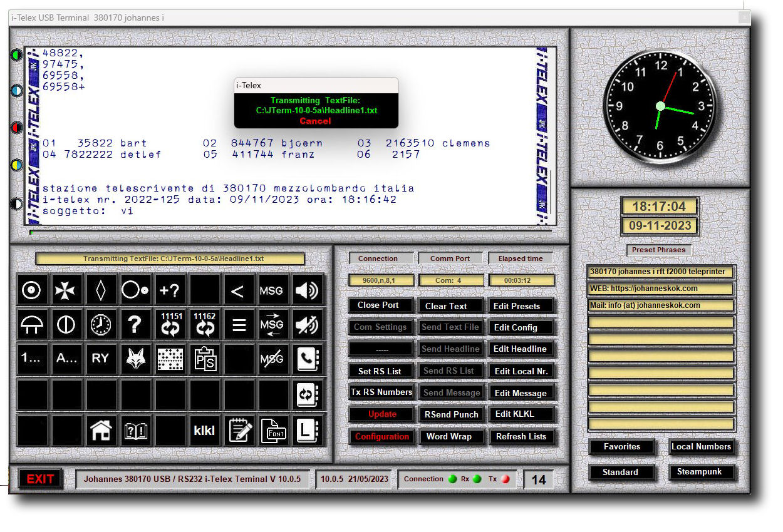Click the large circle with dot icon

click(135, 290)
